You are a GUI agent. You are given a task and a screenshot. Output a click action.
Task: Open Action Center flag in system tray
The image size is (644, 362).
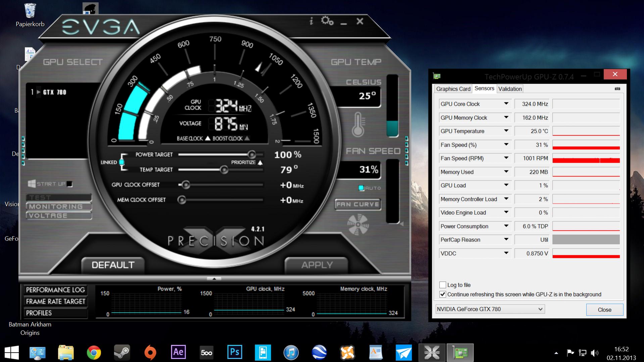coord(570,353)
